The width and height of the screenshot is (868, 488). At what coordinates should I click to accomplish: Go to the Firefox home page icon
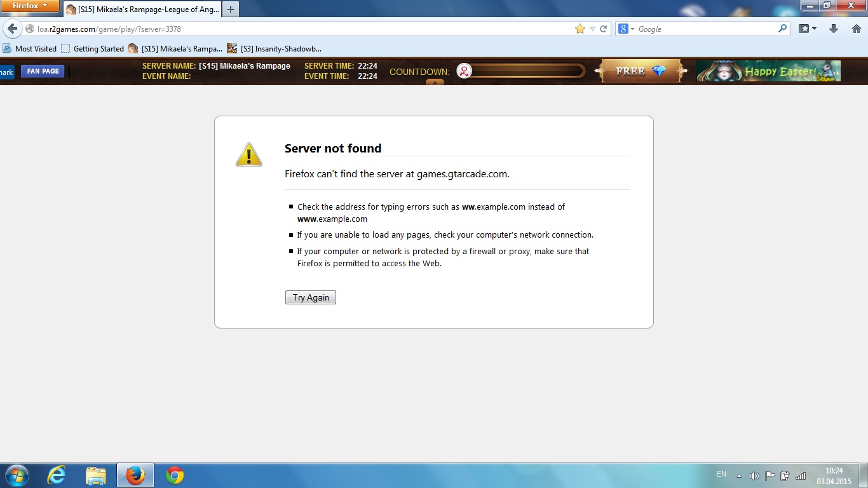[x=856, y=29]
